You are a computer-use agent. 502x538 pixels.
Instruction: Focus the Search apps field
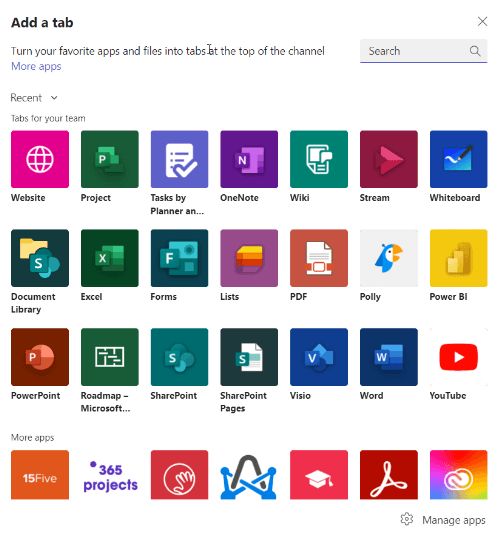click(x=423, y=51)
